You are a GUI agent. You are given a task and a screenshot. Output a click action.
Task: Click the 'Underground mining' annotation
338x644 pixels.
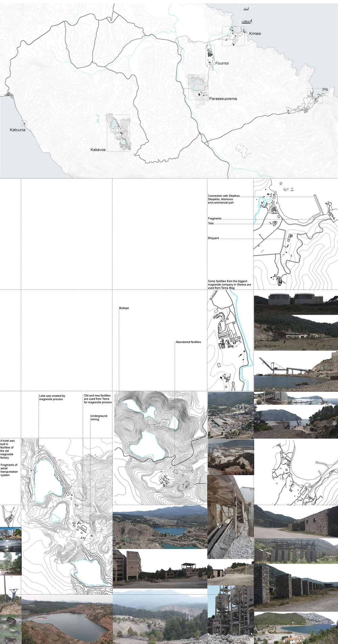pyautogui.click(x=99, y=418)
